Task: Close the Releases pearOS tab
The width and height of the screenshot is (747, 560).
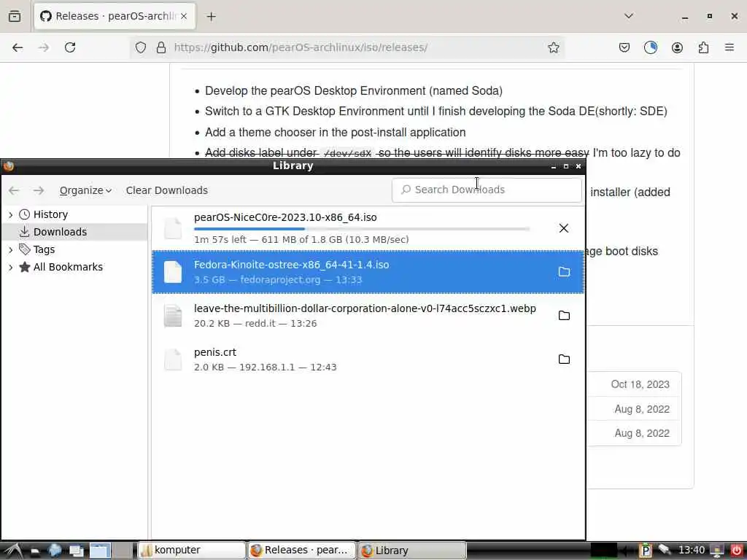Action: 184,16
